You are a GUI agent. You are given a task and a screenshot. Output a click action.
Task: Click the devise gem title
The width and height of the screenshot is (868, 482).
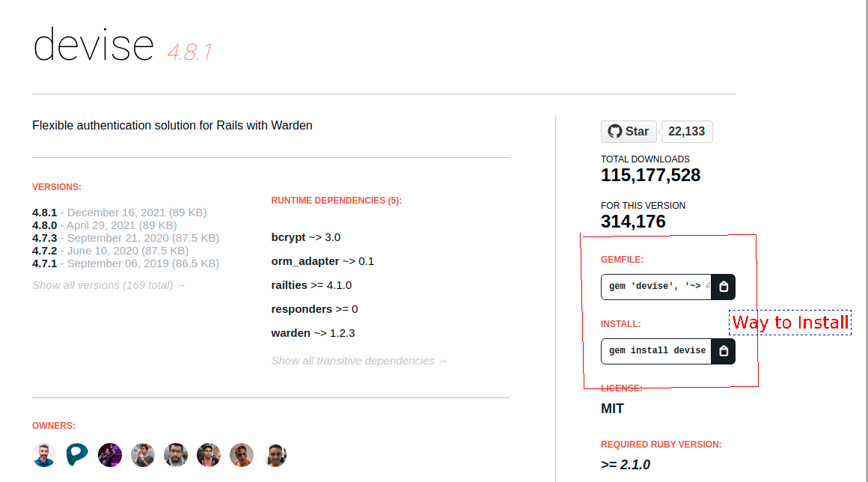click(x=93, y=46)
